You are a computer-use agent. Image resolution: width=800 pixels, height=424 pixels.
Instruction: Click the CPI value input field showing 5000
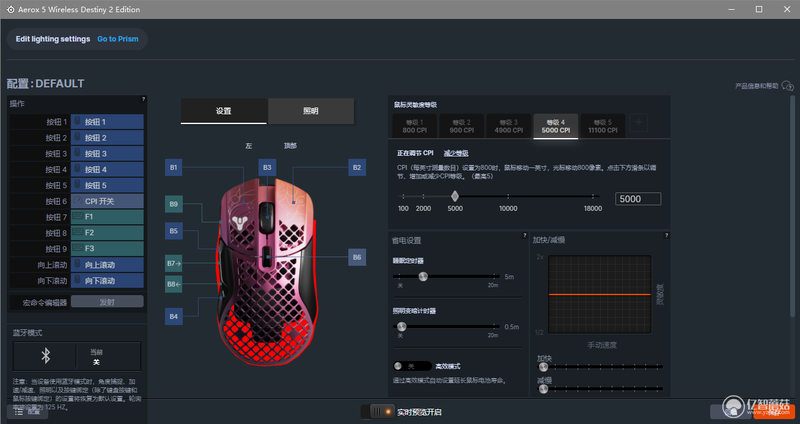click(638, 199)
